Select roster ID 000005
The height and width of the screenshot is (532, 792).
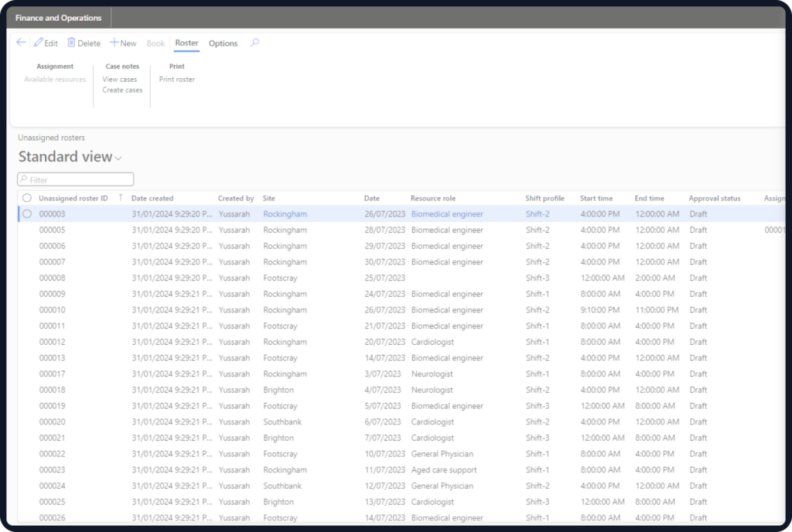coord(52,230)
